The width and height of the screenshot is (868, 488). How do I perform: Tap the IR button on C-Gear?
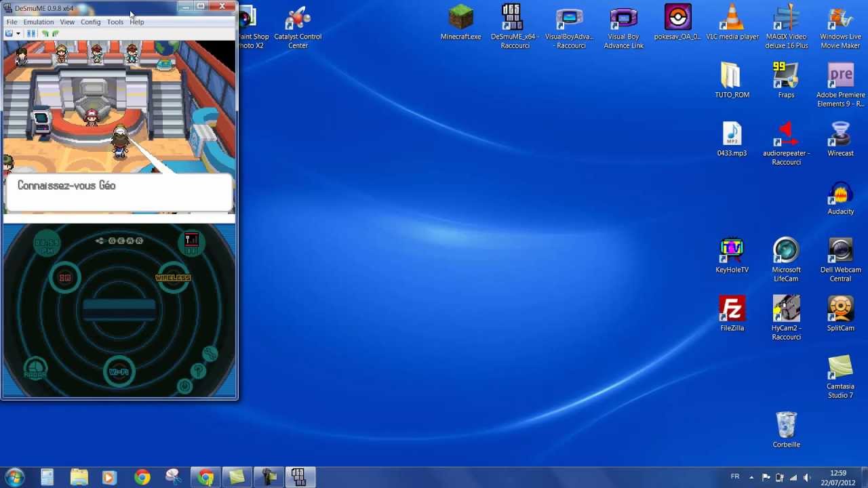(65, 278)
